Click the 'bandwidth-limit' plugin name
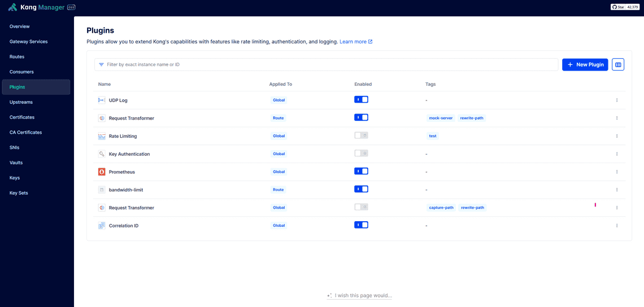Image resolution: width=644 pixels, height=307 pixels. click(x=126, y=190)
